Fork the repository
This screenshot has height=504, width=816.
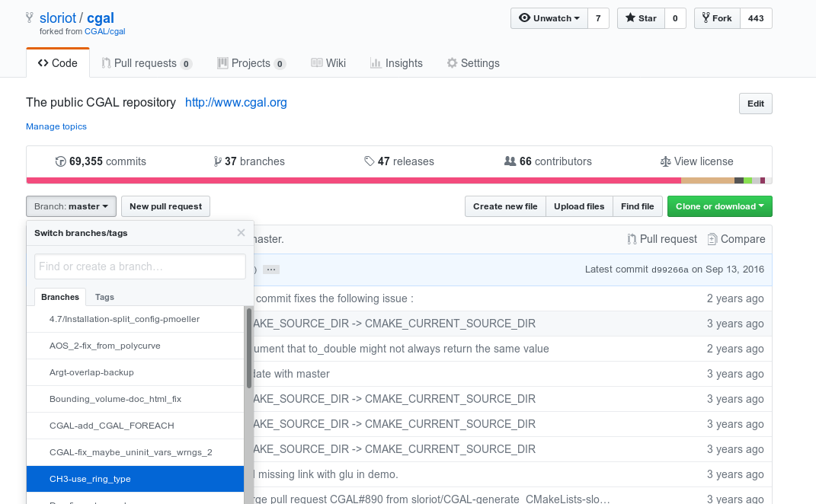tap(717, 18)
